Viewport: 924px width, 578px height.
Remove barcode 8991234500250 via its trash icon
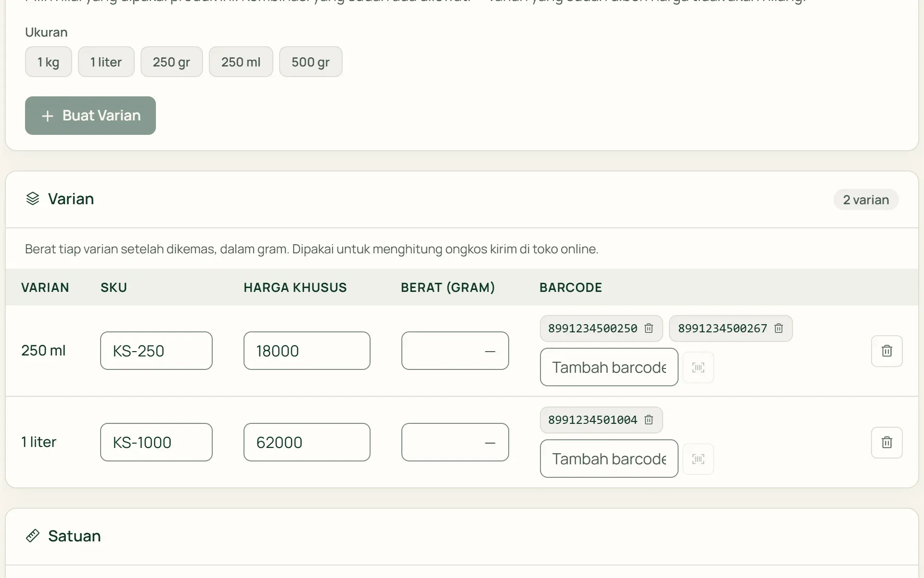click(x=649, y=328)
